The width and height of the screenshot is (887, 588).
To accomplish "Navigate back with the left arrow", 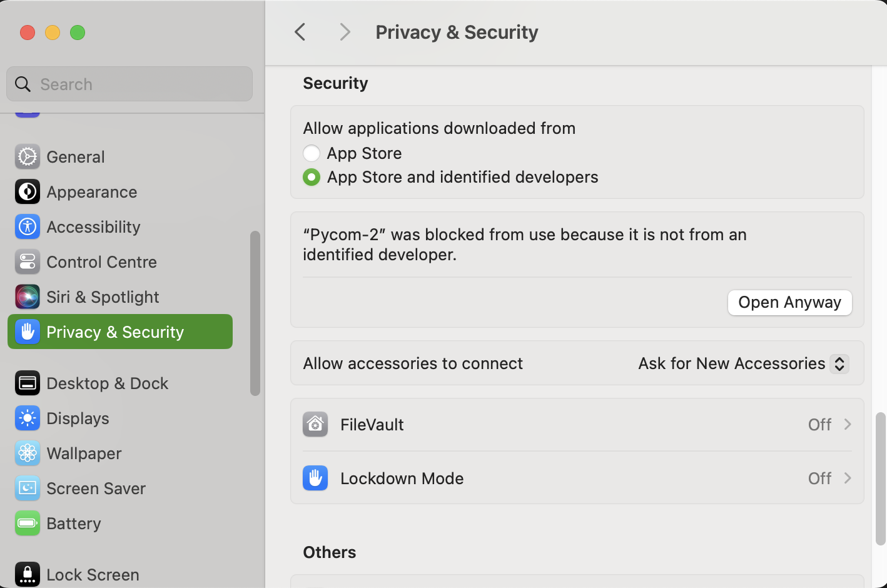I will coord(300,32).
